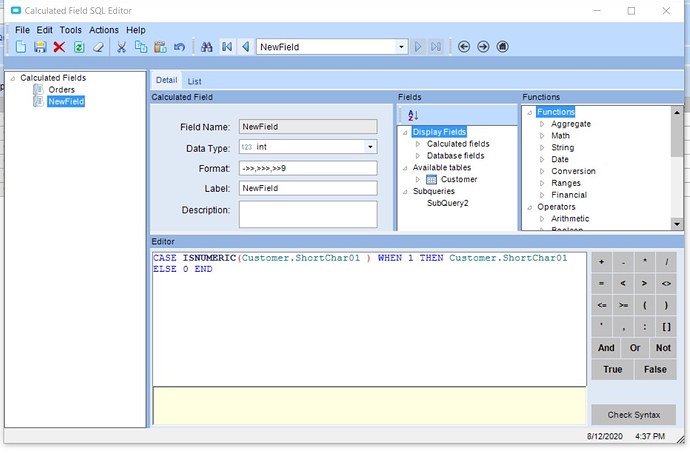690x453 pixels.
Task: Click the Functions panel scroll-down arrow
Action: [x=677, y=224]
